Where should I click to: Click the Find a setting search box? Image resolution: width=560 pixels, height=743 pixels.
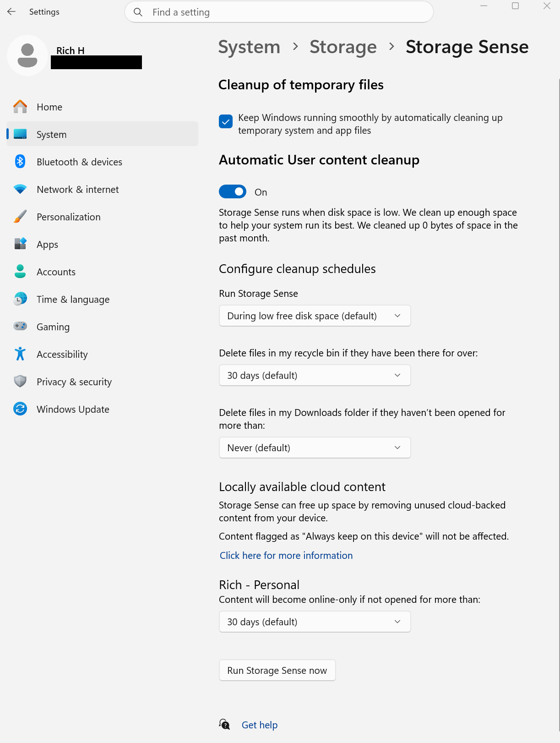coord(279,12)
